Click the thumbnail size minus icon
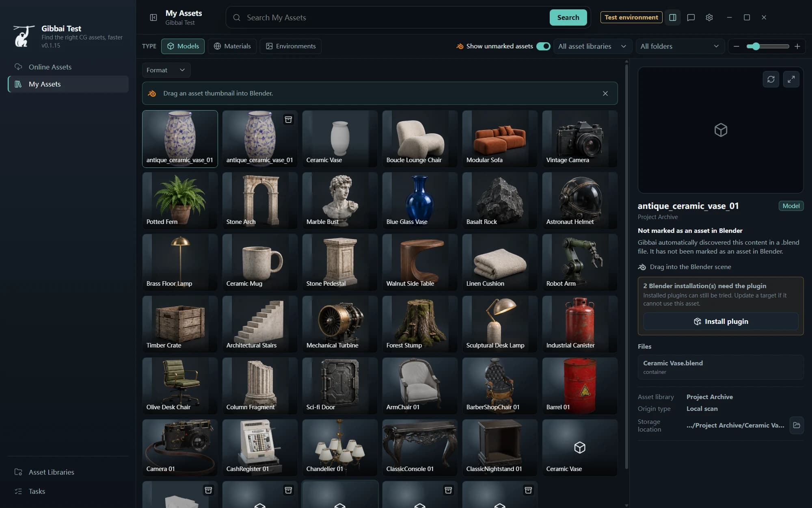This screenshot has width=812, height=508. click(736, 46)
